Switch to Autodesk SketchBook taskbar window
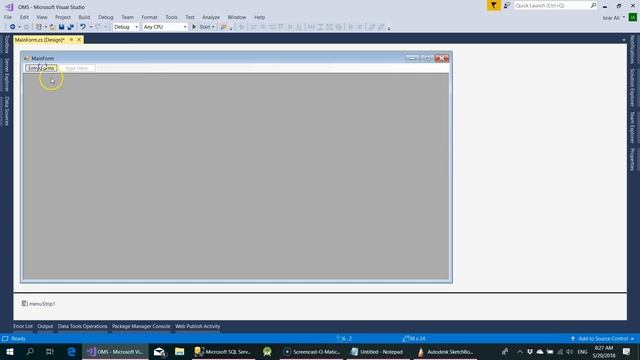The height and width of the screenshot is (360, 640). pyautogui.click(x=445, y=352)
